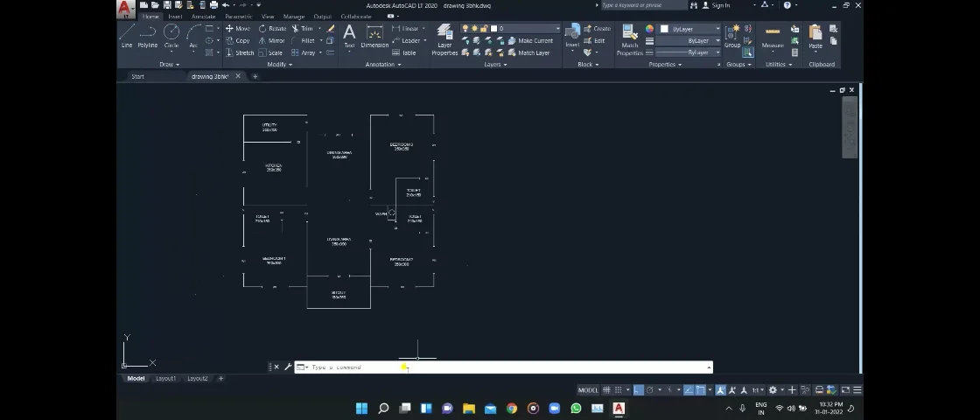Select the Line drawing tool
Screen dimensions: 980x420
[127, 36]
